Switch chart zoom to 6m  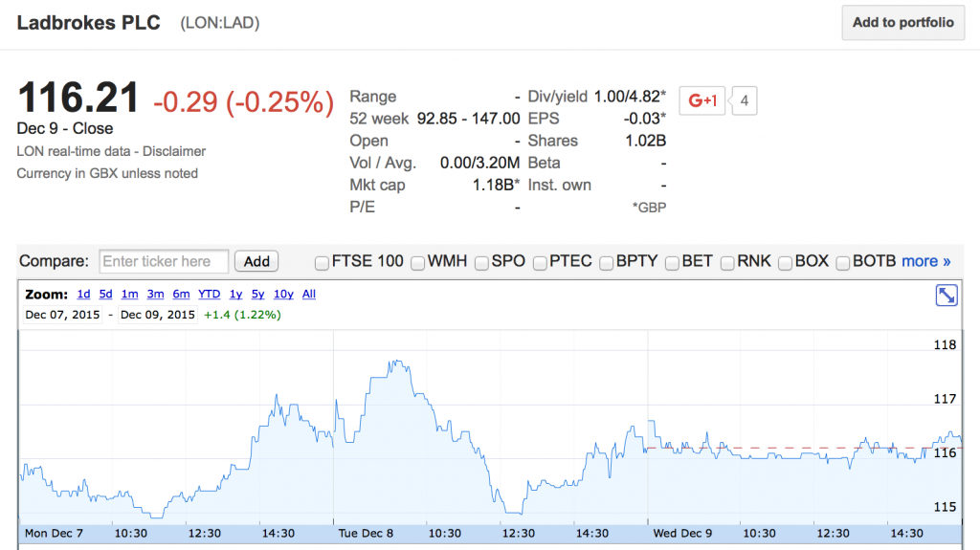coord(181,295)
